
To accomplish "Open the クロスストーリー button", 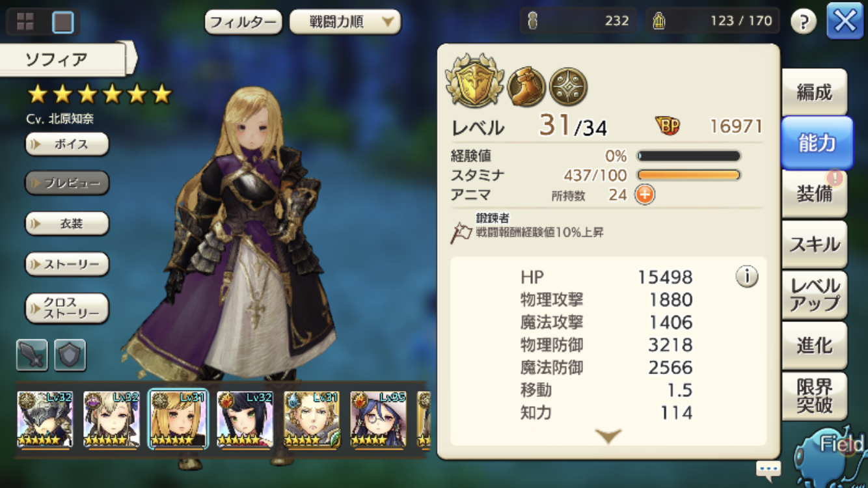I will tap(67, 308).
